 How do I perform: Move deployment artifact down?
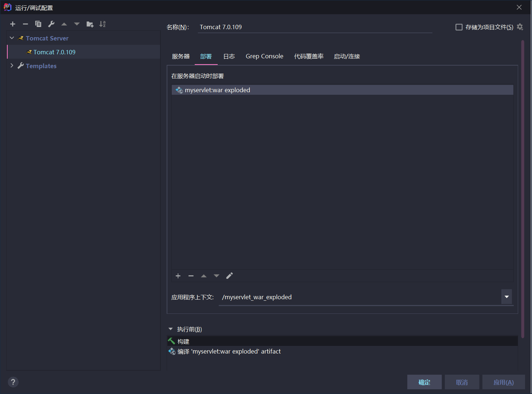click(217, 276)
